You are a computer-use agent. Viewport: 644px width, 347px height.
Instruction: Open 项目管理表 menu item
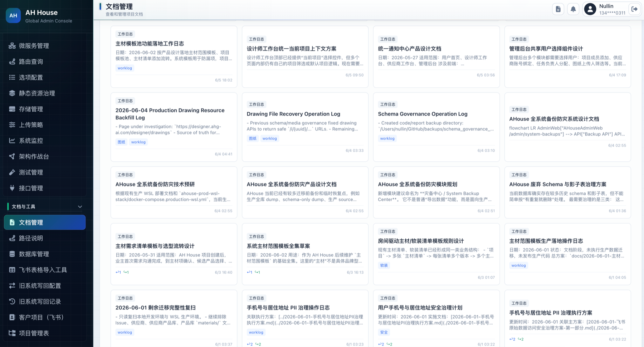45,333
